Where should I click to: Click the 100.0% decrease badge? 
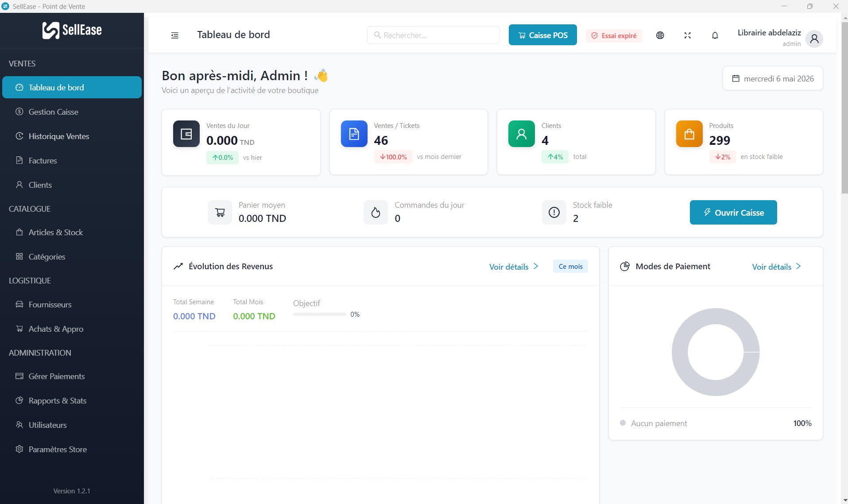click(x=393, y=157)
